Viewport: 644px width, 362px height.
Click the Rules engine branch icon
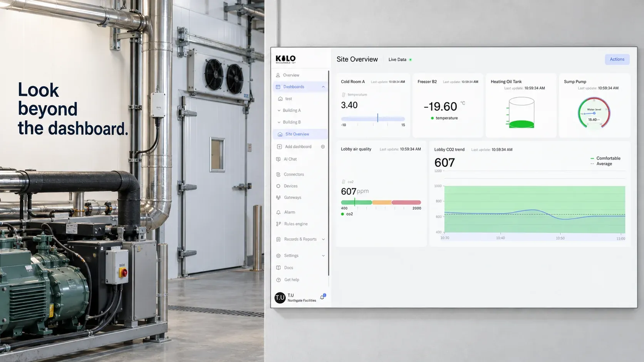tap(278, 224)
